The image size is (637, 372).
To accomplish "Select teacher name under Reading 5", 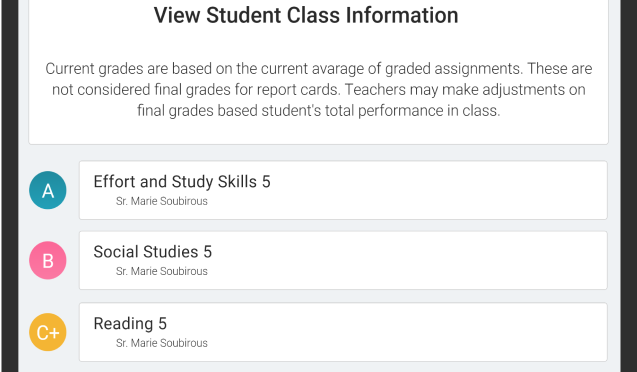I will click(162, 343).
